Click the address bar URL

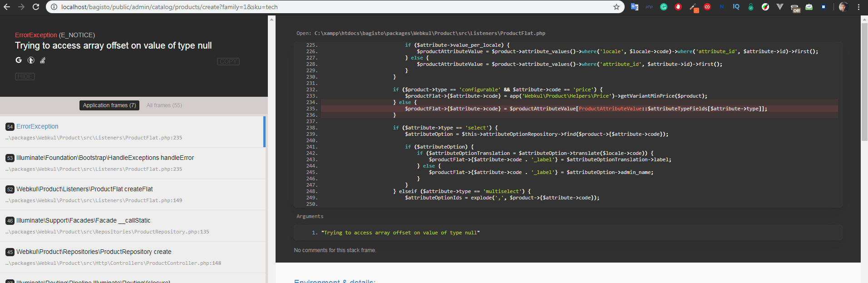[169, 7]
